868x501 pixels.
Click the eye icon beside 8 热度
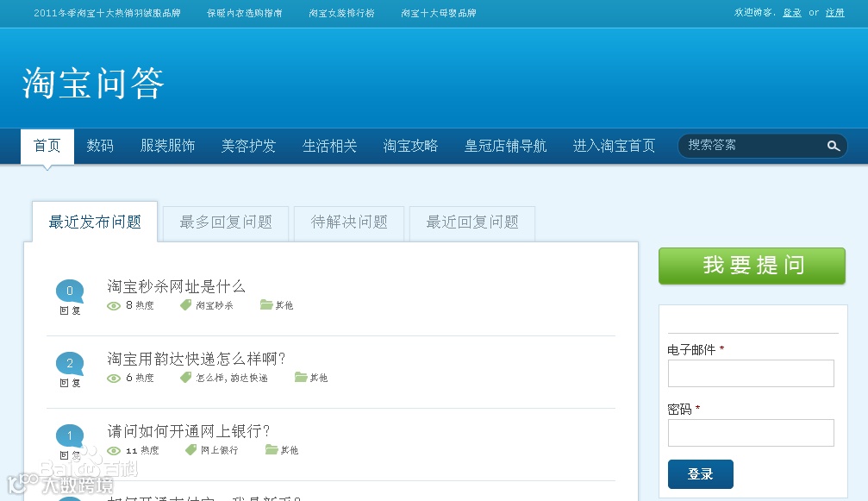coord(114,306)
